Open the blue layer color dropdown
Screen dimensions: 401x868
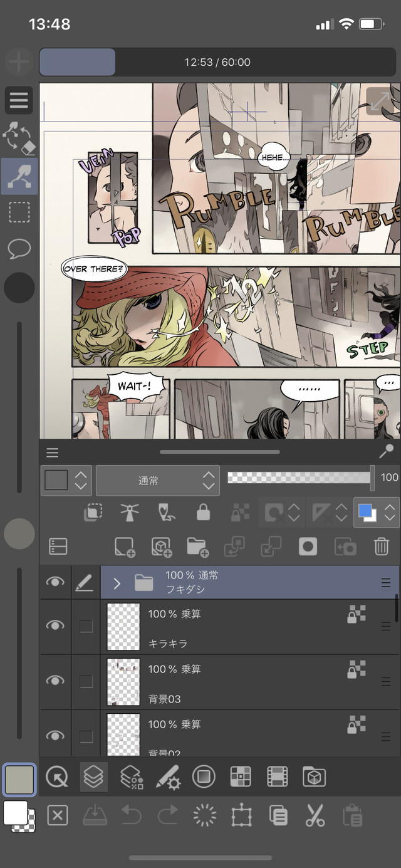tap(377, 513)
